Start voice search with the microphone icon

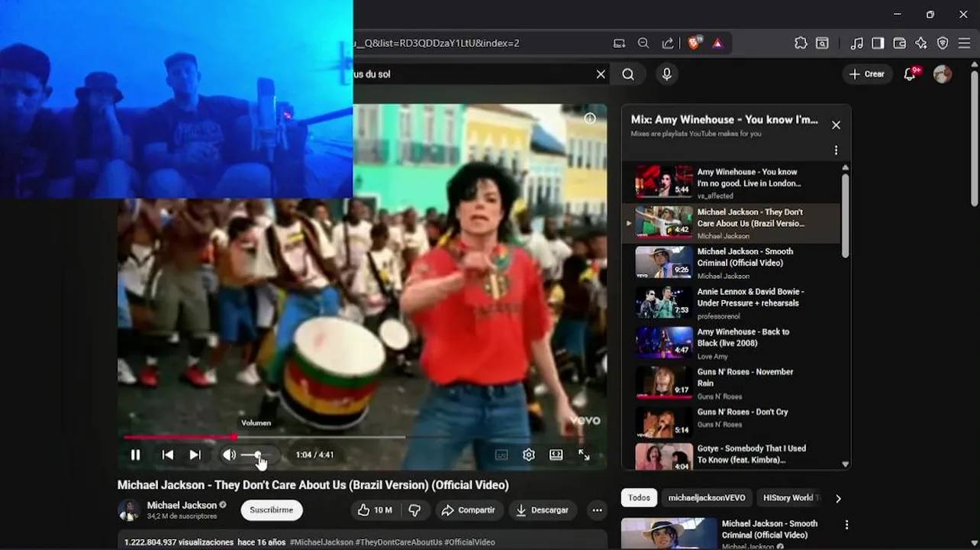(x=666, y=74)
